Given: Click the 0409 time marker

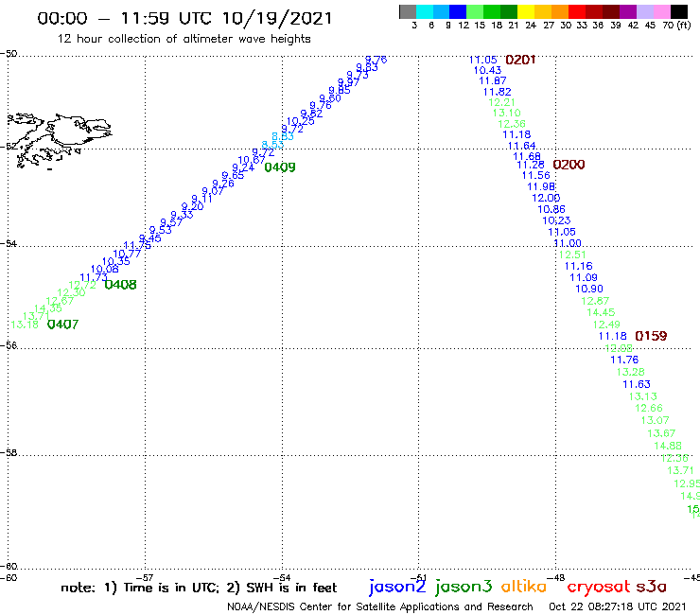Looking at the screenshot, I should coord(280,167).
